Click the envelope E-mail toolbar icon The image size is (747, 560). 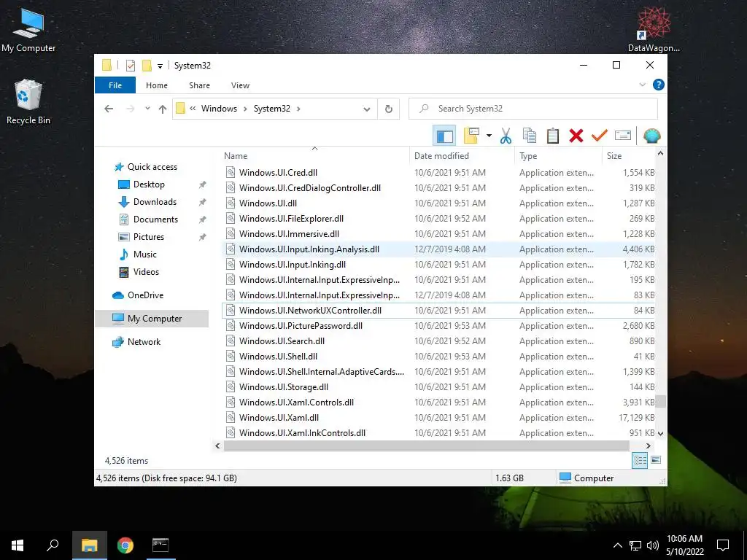[623, 136]
